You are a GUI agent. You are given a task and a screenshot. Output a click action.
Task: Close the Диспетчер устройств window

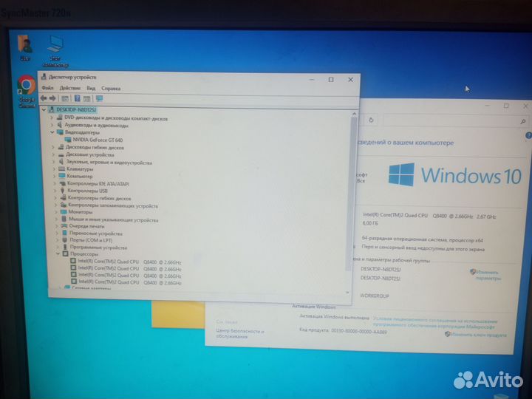(x=350, y=80)
